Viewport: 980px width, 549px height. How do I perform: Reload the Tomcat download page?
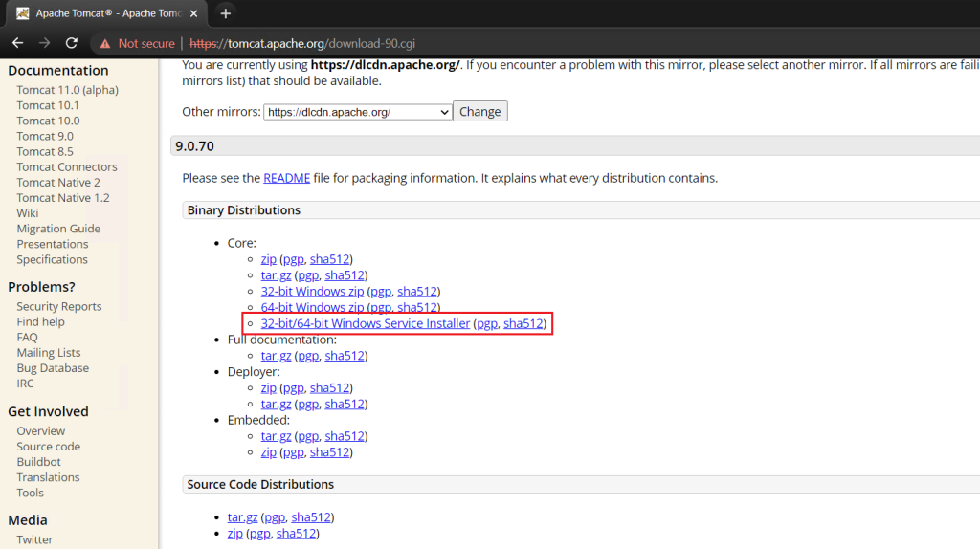tap(72, 43)
